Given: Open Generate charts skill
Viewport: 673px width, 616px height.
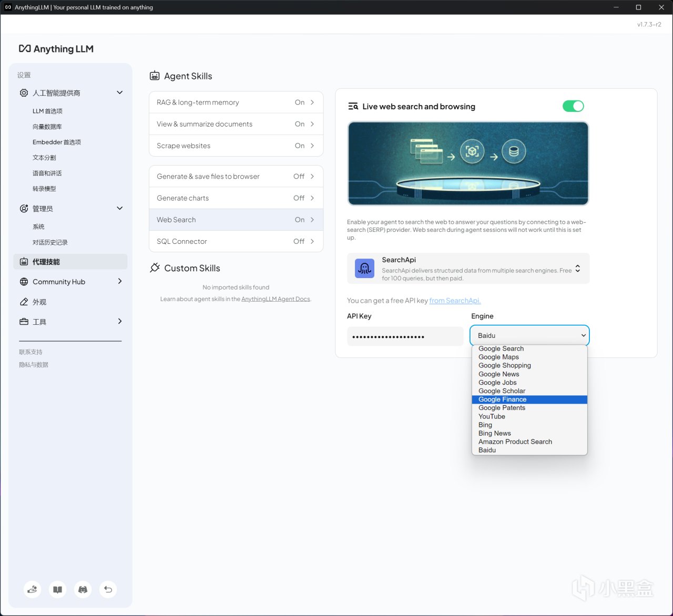Looking at the screenshot, I should 236,198.
